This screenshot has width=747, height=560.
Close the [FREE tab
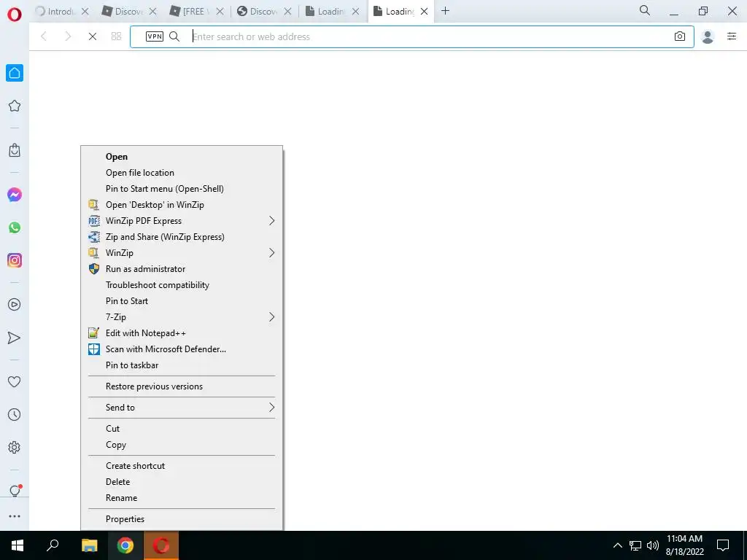click(220, 11)
